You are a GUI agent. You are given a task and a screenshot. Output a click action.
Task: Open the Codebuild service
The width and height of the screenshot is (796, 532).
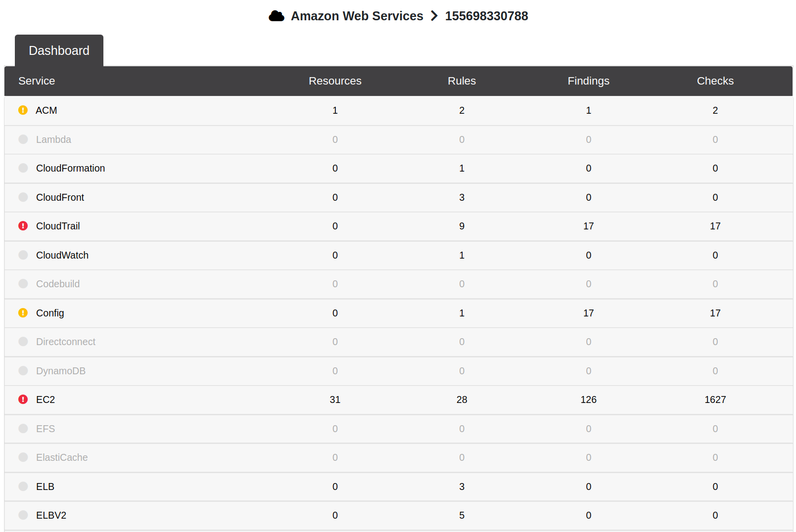[58, 284]
